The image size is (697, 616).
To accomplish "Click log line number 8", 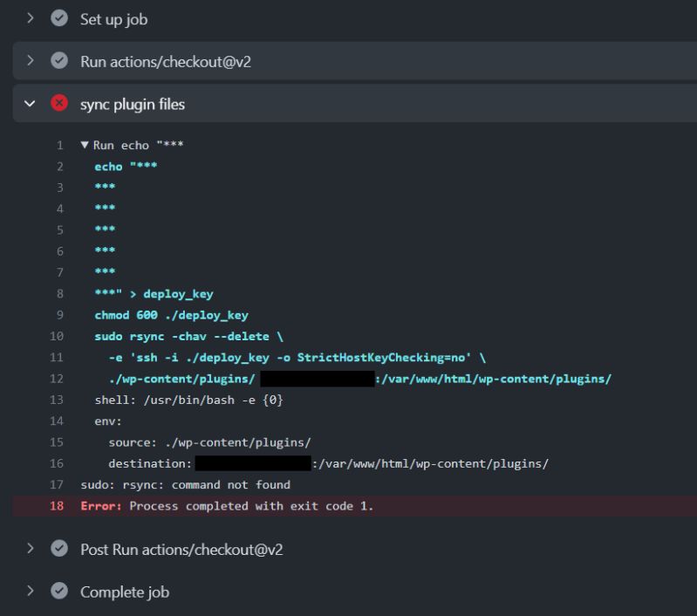I will [x=59, y=294].
